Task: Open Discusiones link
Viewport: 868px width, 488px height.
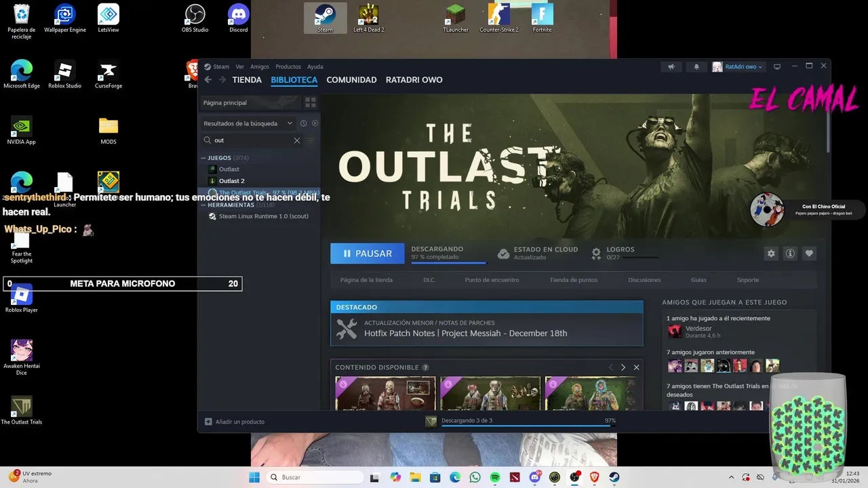Action: tap(644, 280)
